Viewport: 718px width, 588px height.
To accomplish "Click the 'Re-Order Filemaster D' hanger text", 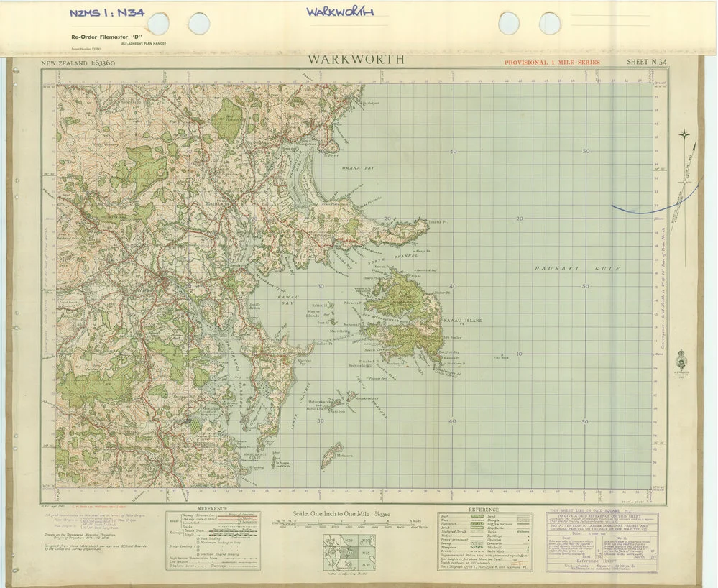I will tap(108, 37).
